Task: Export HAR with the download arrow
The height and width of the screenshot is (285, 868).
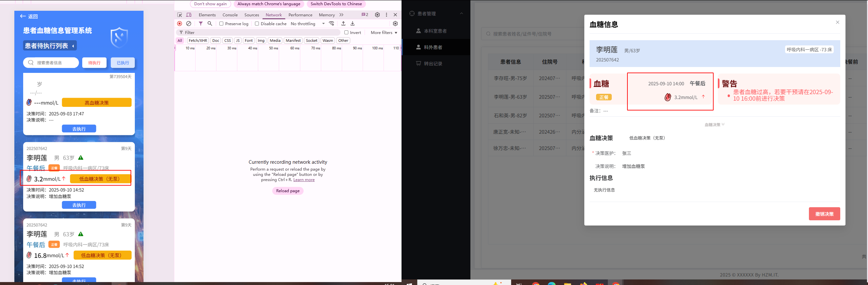Action: [353, 24]
